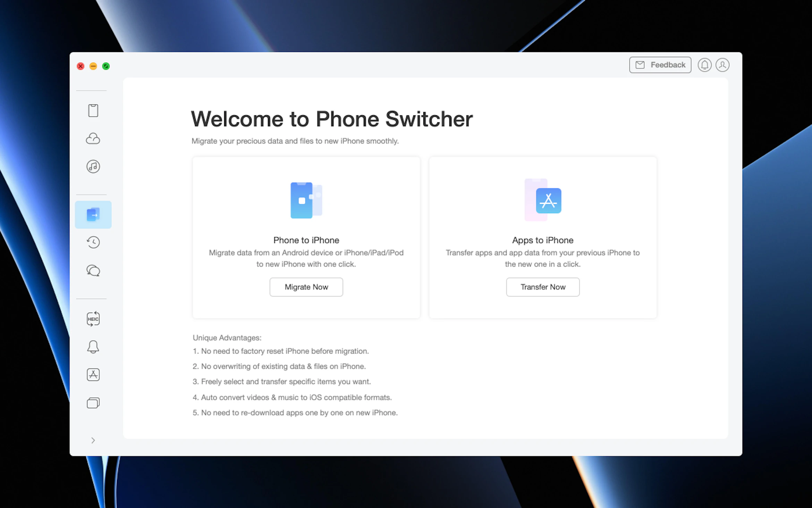View notifications via top-right bell icon
The height and width of the screenshot is (508, 812).
pos(704,65)
